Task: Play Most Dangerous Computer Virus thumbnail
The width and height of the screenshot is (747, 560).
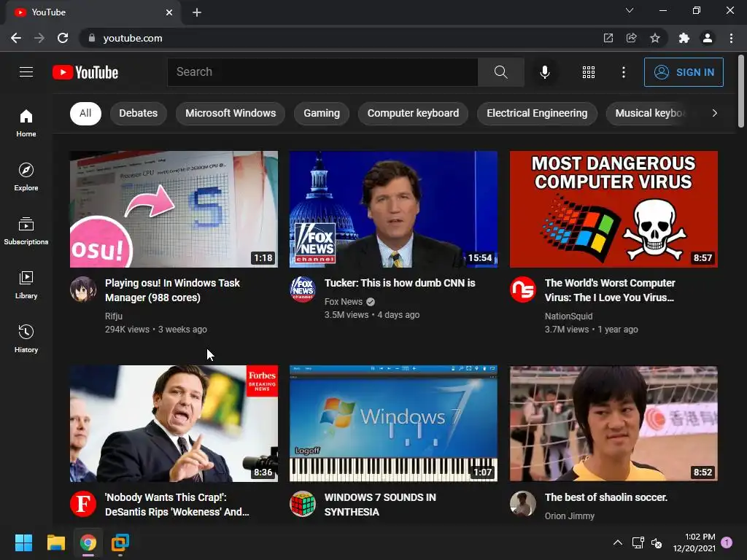Action: tap(614, 209)
